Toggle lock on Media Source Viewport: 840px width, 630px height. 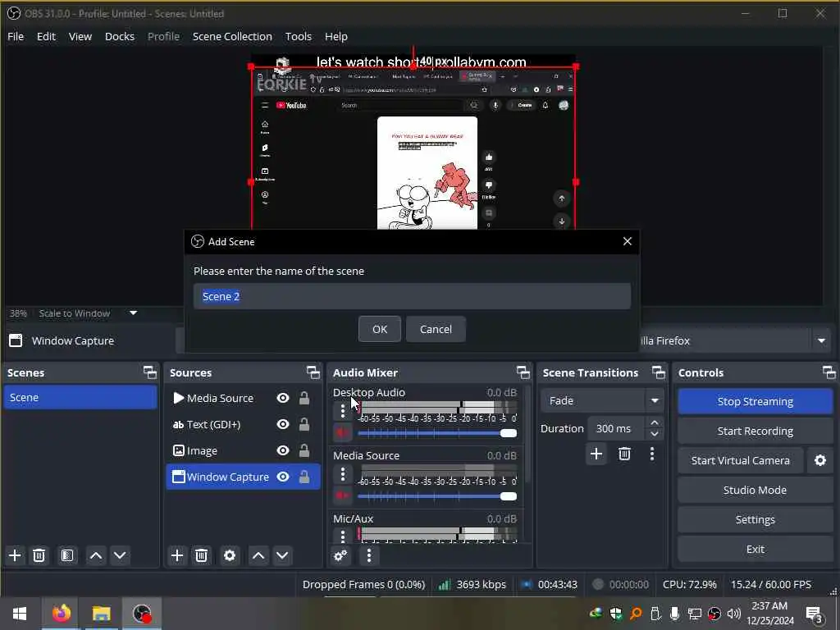click(x=304, y=398)
